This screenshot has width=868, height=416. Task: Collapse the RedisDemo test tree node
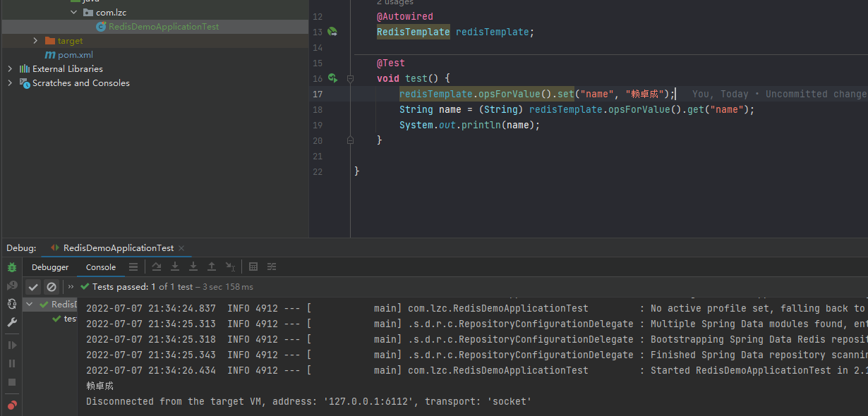[30, 305]
